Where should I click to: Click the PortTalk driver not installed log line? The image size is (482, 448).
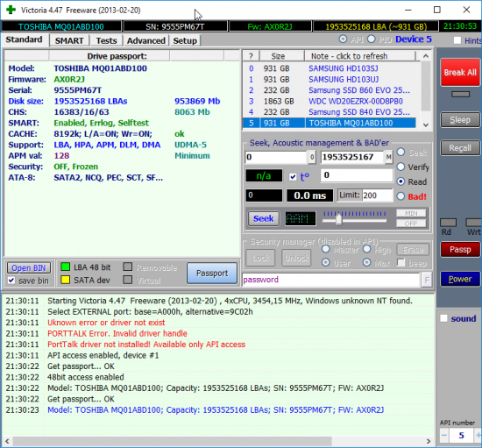tap(146, 345)
